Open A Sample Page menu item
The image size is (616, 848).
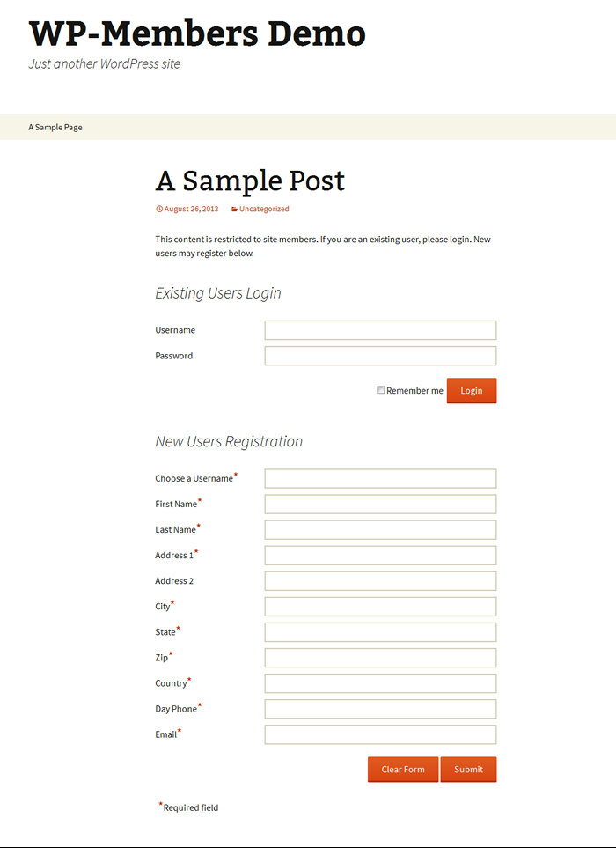click(x=55, y=127)
